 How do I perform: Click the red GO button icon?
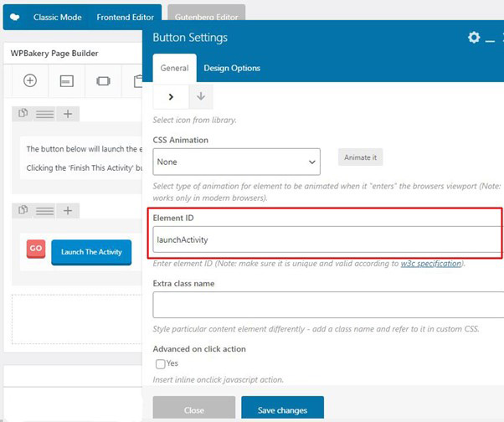coord(36,249)
